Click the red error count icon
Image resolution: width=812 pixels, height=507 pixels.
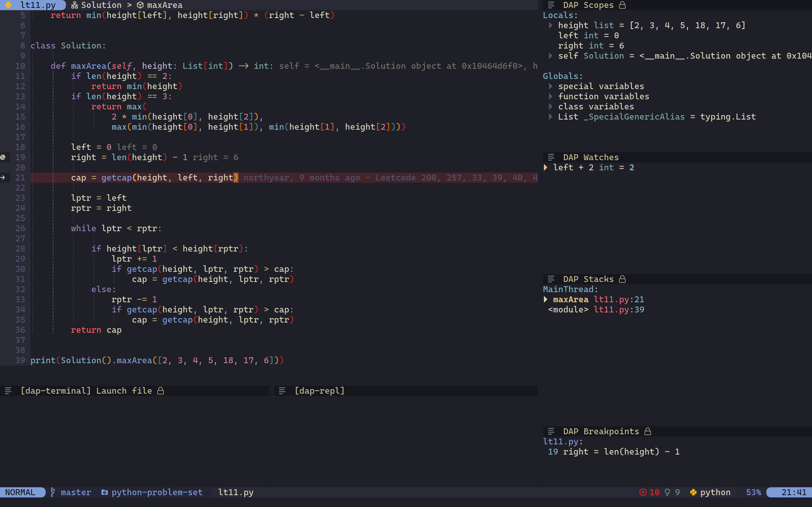643,492
